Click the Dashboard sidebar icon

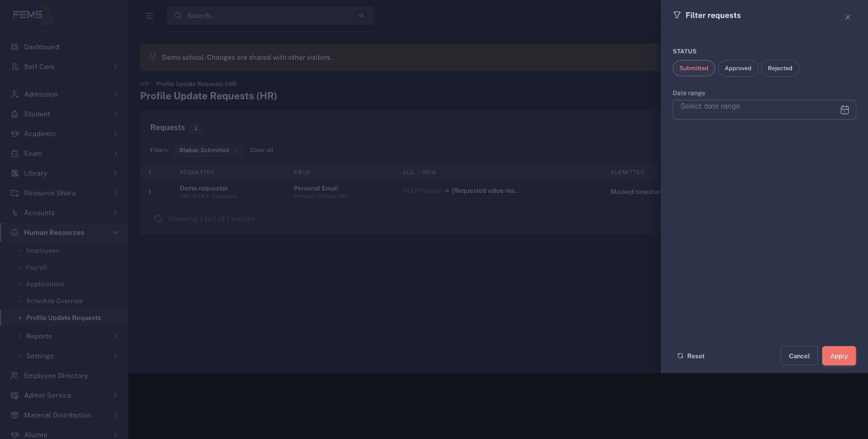click(15, 47)
